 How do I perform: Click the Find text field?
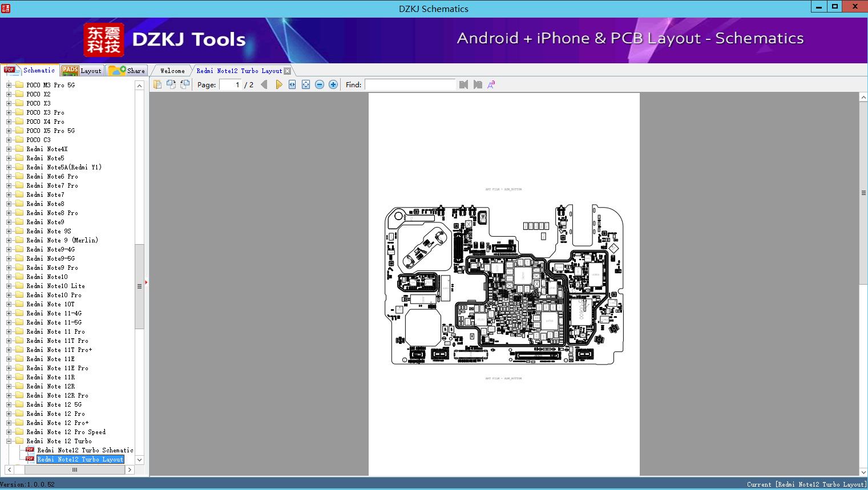pyautogui.click(x=410, y=84)
